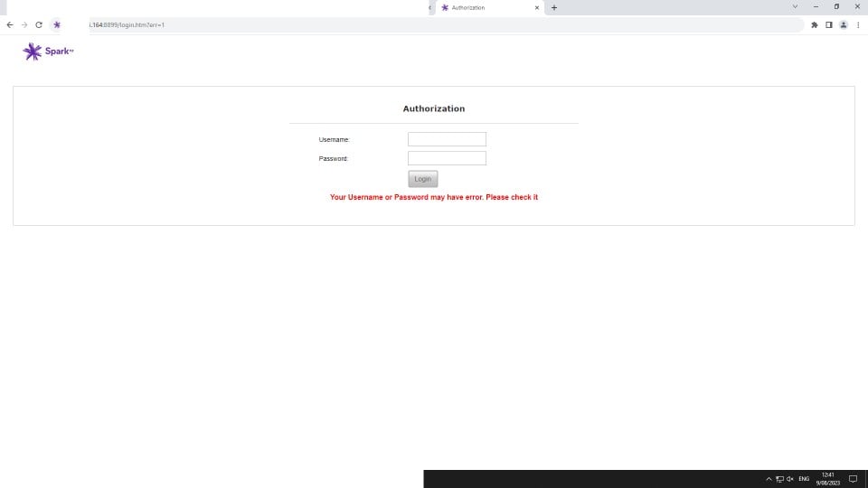
Task: Click the site favicon in address bar
Action: [56, 25]
